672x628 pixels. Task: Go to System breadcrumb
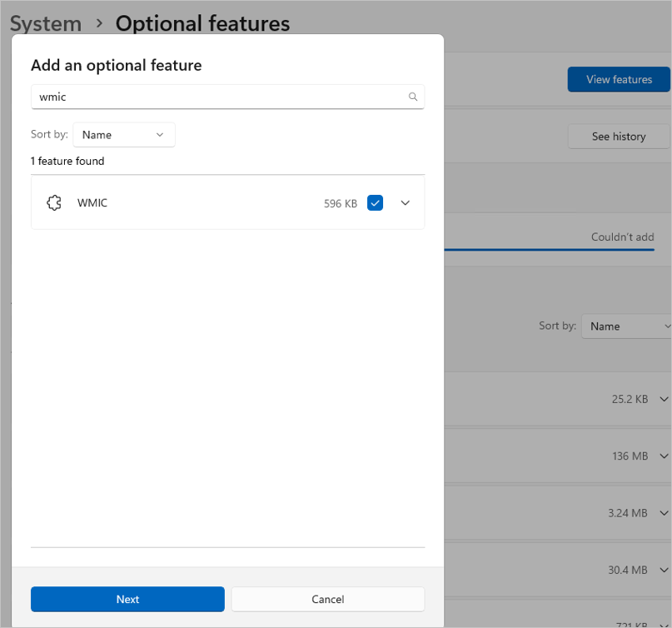pyautogui.click(x=46, y=23)
